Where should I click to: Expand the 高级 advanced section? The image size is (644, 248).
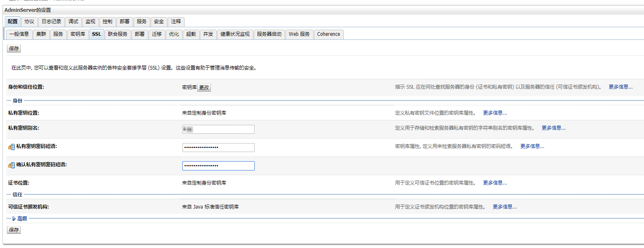(x=22, y=219)
